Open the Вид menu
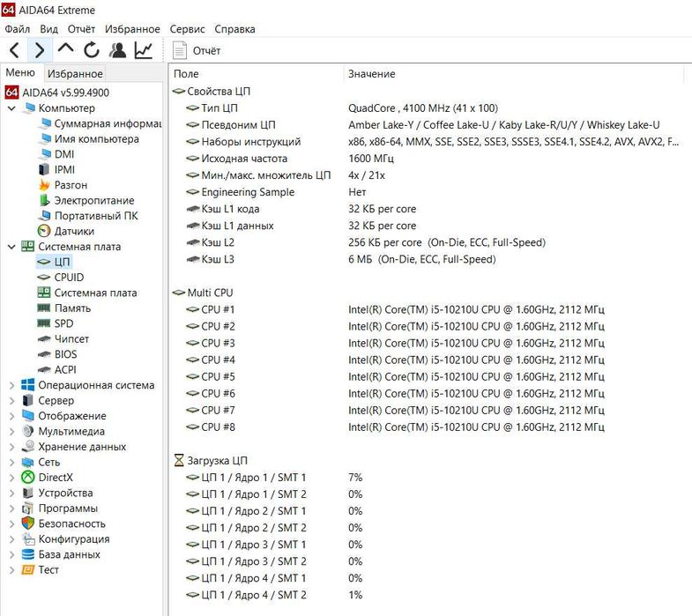This screenshot has width=692, height=616. coord(48,29)
